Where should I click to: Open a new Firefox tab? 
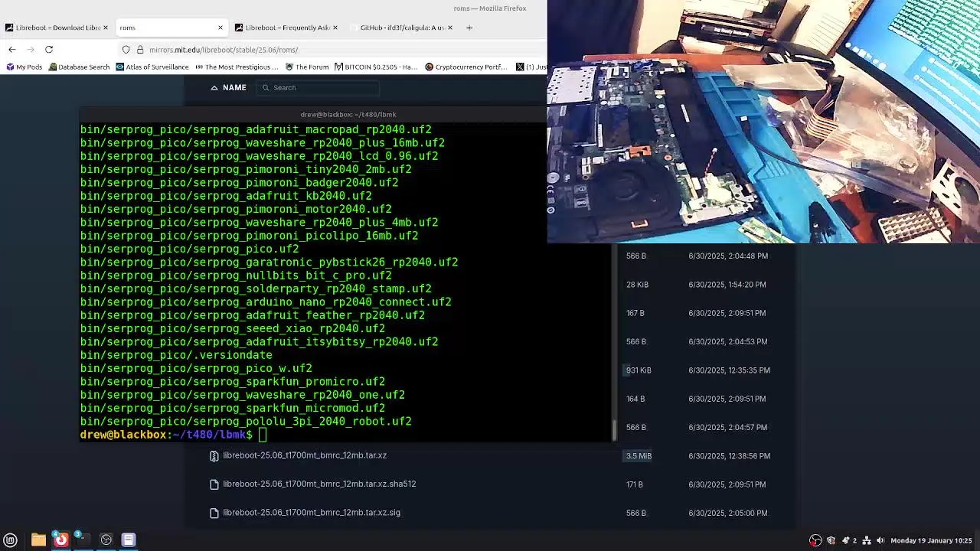click(x=469, y=28)
